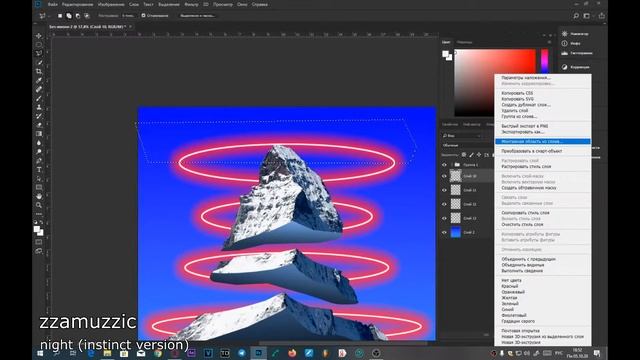This screenshot has height=360, width=640.
Task: Open the Навигатор panel icon
Action: coord(564,34)
